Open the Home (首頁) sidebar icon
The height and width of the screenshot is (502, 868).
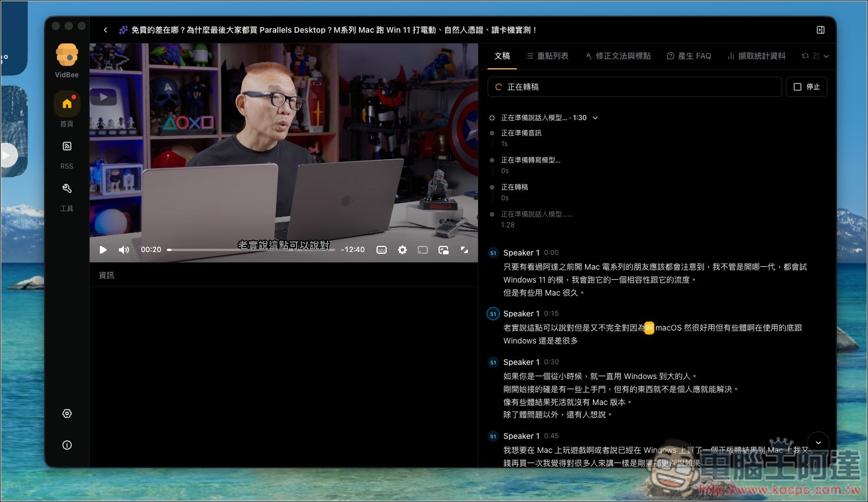(x=67, y=104)
